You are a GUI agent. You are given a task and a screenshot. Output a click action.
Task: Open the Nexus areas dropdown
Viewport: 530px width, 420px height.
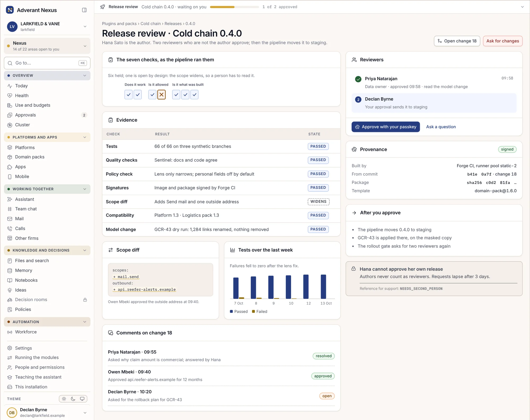[x=47, y=46]
